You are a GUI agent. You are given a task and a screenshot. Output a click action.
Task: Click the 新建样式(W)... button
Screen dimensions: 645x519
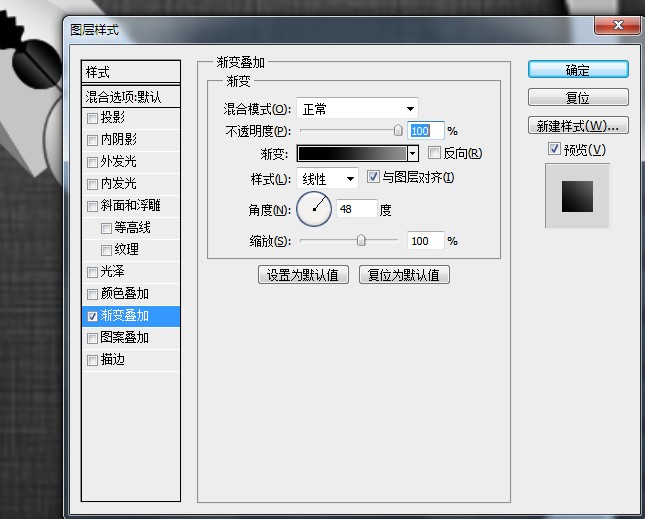point(578,125)
